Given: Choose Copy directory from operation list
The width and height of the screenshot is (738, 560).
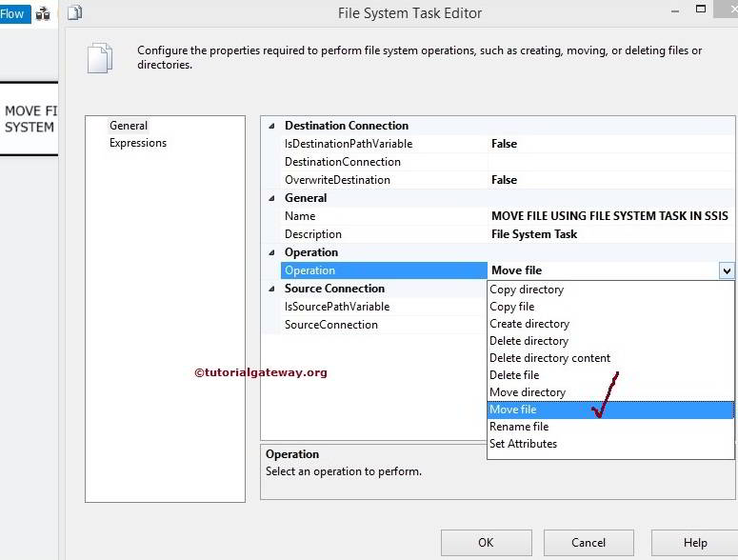Looking at the screenshot, I should pyautogui.click(x=610, y=290).
